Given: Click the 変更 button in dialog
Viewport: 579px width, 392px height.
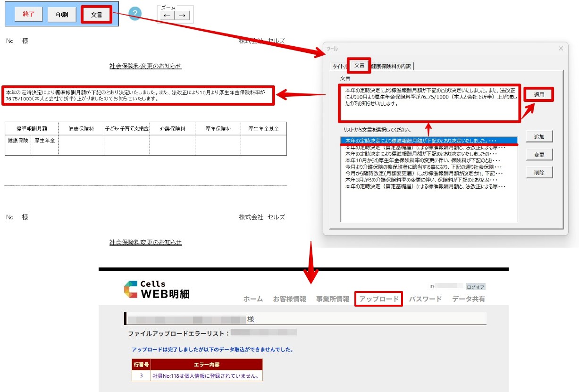Looking at the screenshot, I should (539, 155).
